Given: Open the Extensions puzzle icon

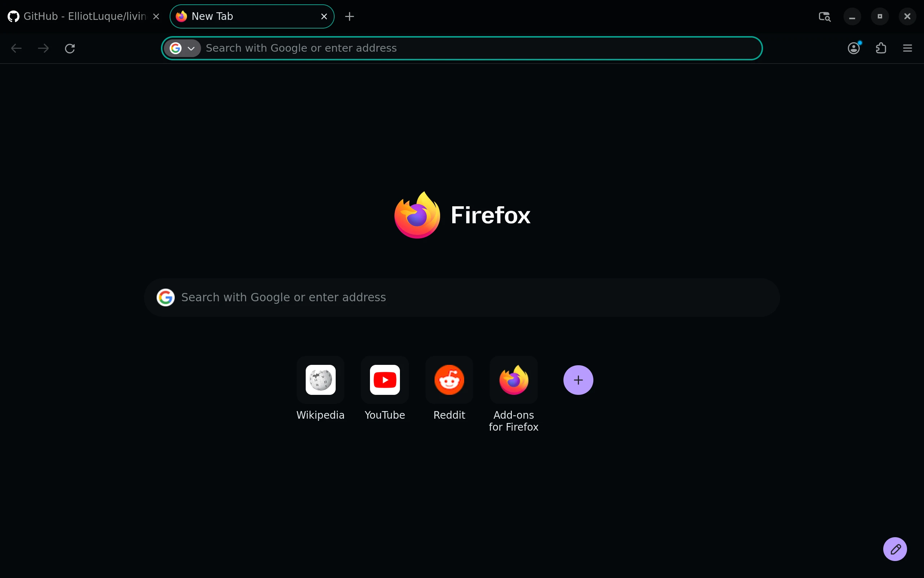Looking at the screenshot, I should (881, 48).
